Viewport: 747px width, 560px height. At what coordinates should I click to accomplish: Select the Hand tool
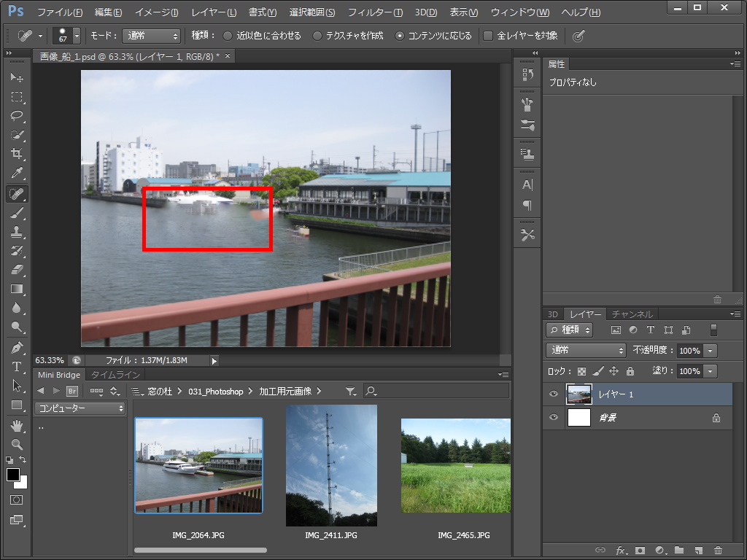(x=17, y=424)
